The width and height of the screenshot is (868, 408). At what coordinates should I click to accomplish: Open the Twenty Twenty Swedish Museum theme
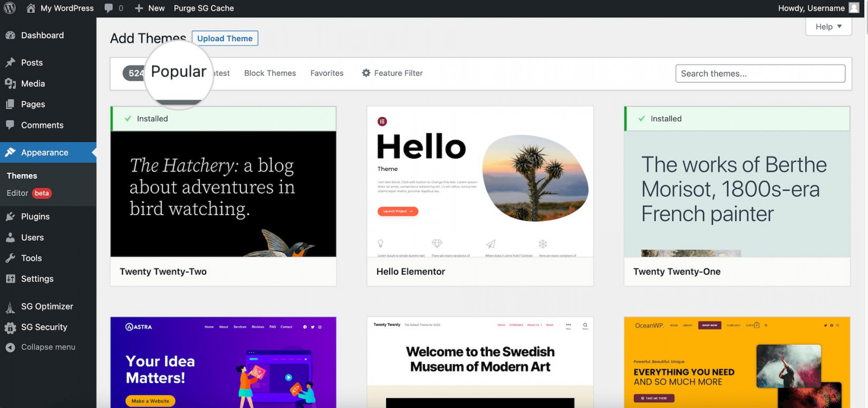[x=480, y=362]
